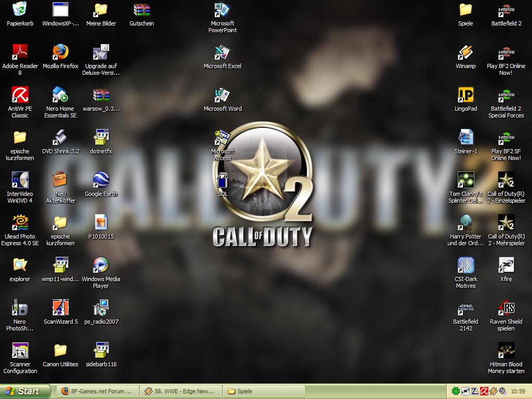The width and height of the screenshot is (532, 399).
Task: Click the Winamp lightning tray icon
Action: [493, 391]
